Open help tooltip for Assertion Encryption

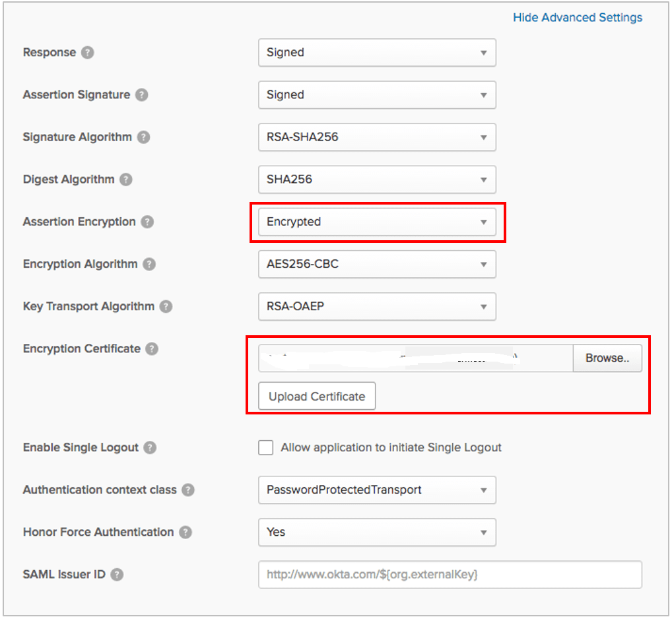pyautogui.click(x=147, y=222)
